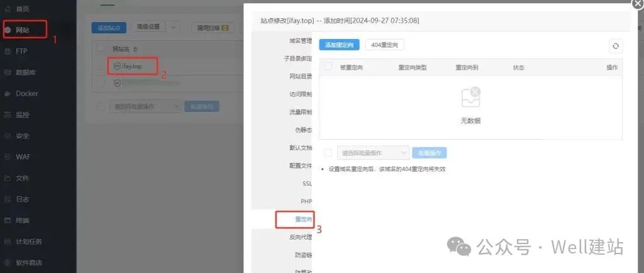Switch to the 网站目录 tab
Image resolution: width=644 pixels, height=273 pixels.
[300, 76]
